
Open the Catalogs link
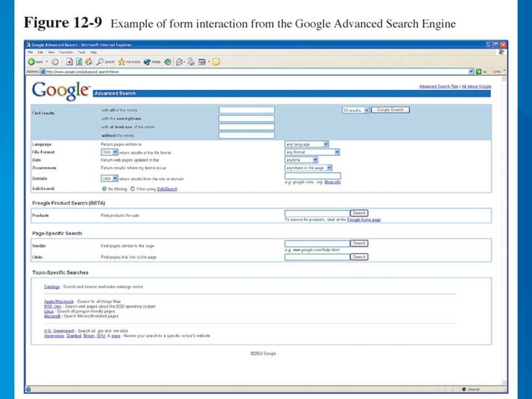(x=52, y=287)
